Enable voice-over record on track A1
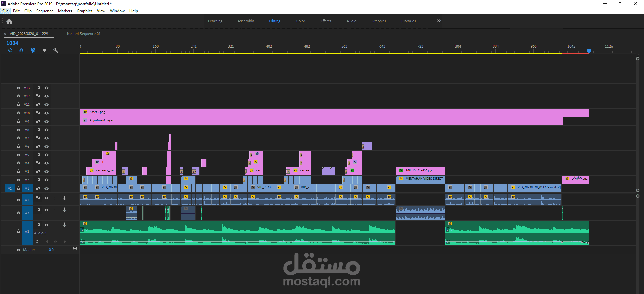Viewport: 644px width, 294px height. click(64, 198)
